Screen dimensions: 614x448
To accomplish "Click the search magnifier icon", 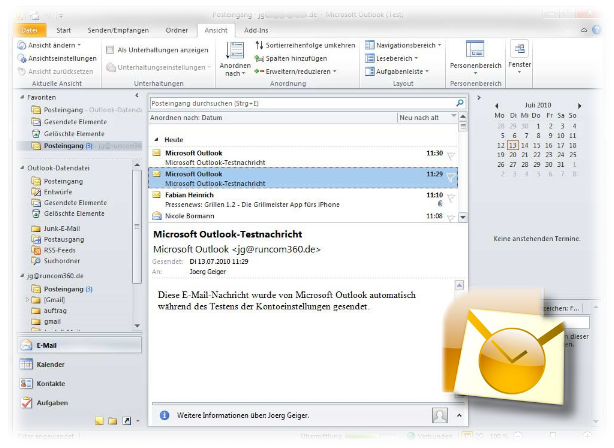I will [460, 103].
